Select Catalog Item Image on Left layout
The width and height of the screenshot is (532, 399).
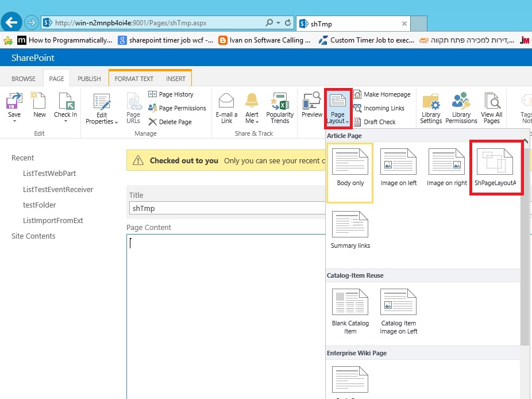point(398,312)
